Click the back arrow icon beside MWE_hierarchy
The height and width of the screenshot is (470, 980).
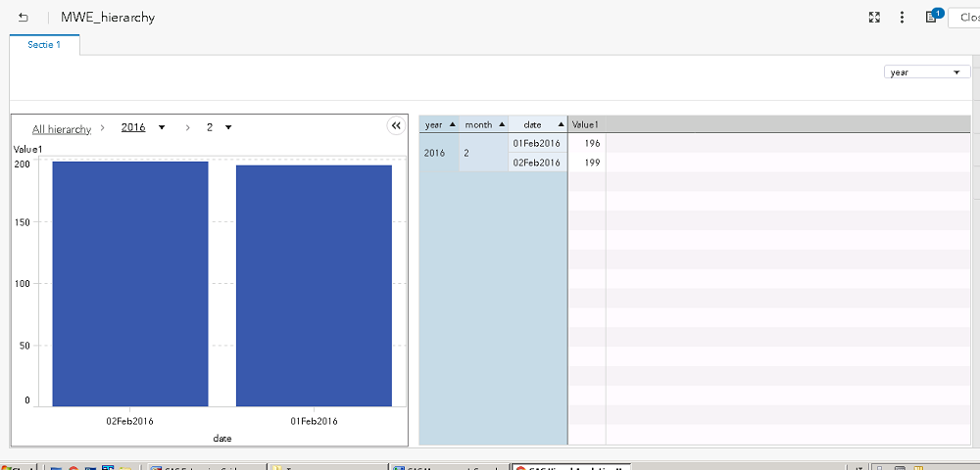click(x=24, y=18)
